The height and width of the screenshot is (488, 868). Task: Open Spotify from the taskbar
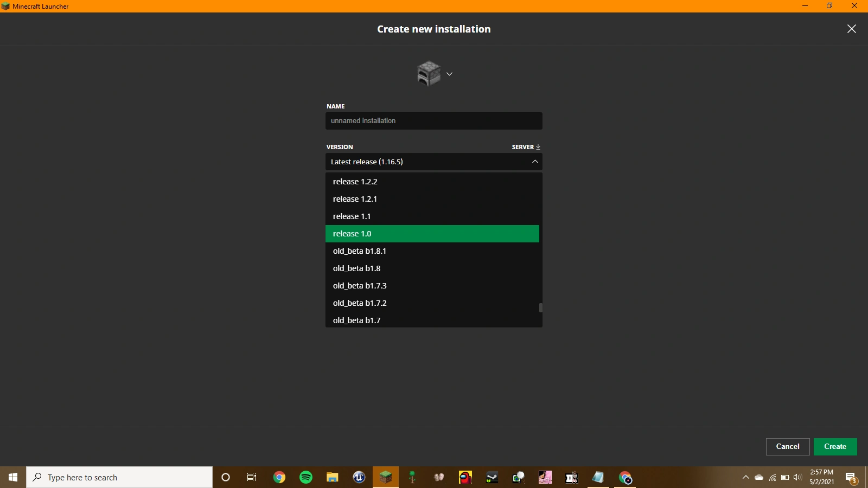point(306,477)
